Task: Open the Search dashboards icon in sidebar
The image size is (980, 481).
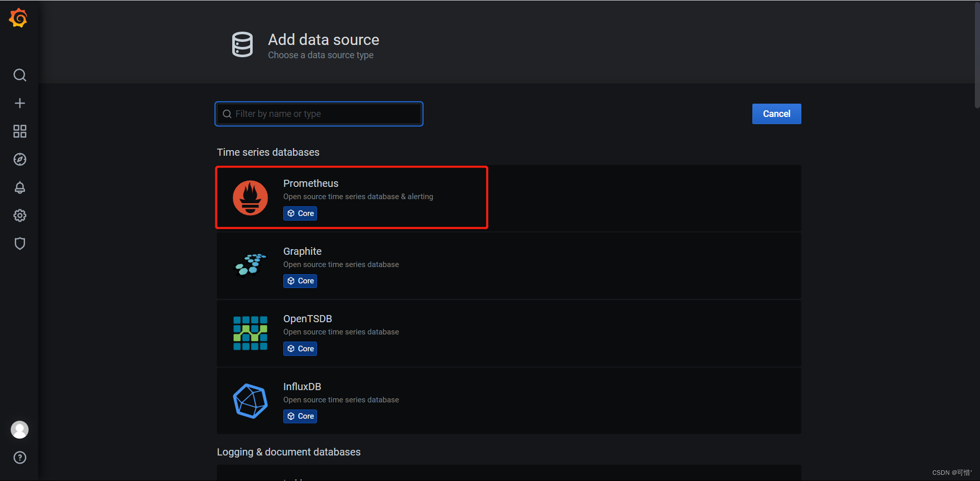Action: click(x=19, y=75)
